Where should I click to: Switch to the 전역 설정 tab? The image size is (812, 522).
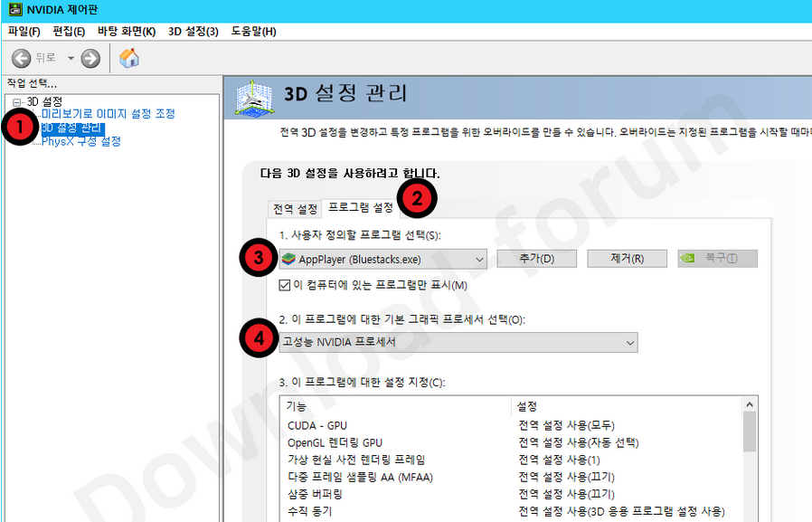295,209
